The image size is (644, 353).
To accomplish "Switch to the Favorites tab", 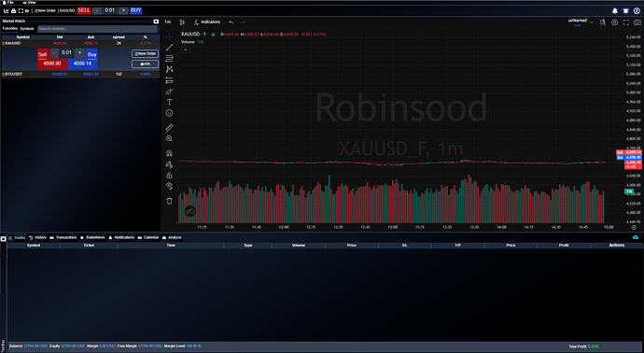I will (10, 29).
